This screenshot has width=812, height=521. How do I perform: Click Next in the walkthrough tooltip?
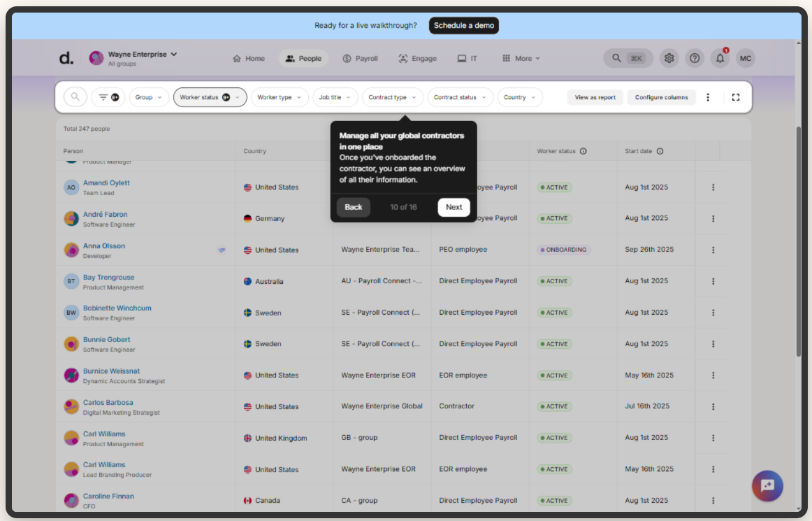[x=454, y=207]
